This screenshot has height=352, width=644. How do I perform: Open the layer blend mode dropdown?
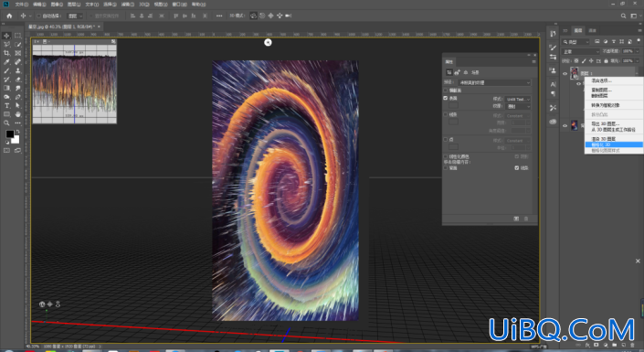tap(581, 51)
